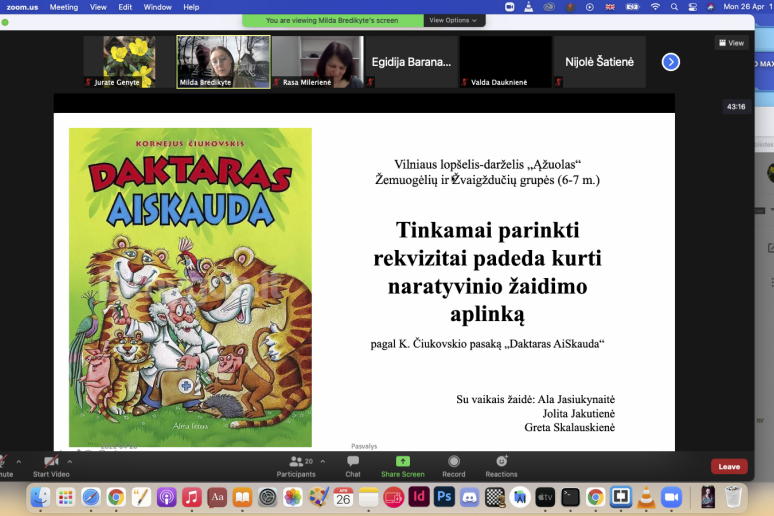Expand the chevron beside Participants
Screen dimensions: 774x516
point(323,462)
